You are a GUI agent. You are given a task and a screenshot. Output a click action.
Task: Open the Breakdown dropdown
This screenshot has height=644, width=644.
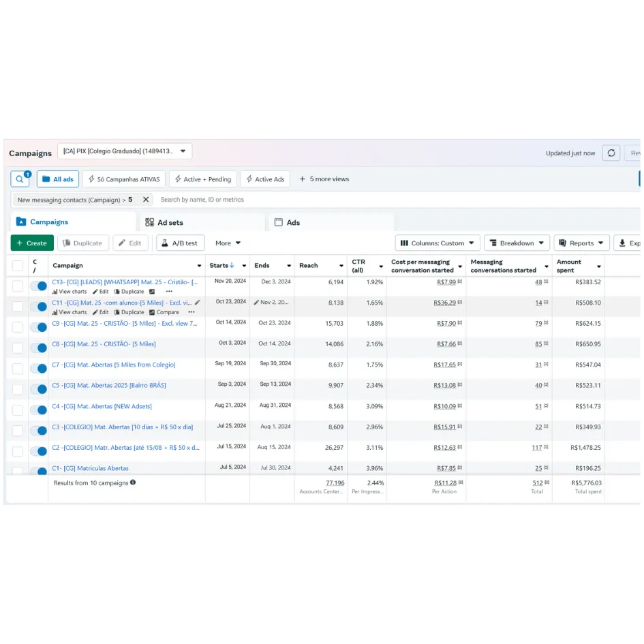coord(517,243)
